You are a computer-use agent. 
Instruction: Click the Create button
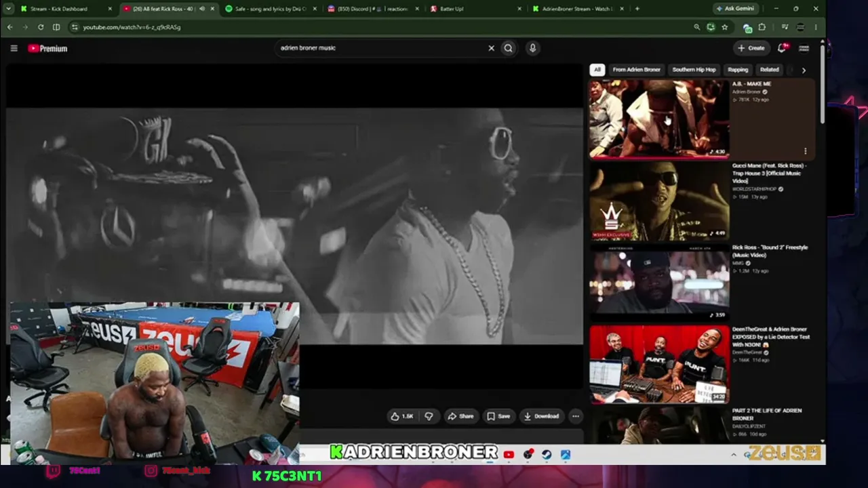751,48
